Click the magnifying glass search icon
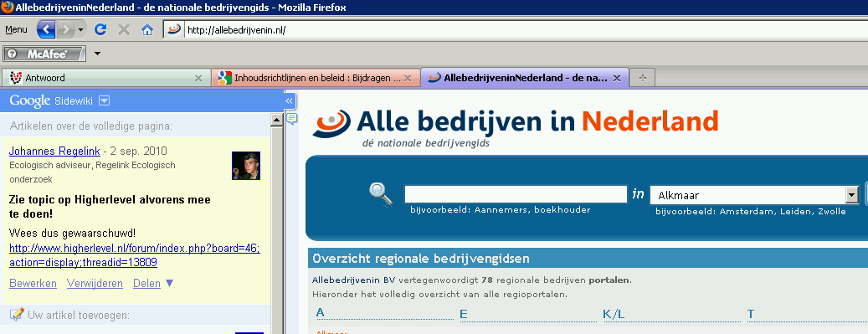Viewport: 868px width, 334px height. (381, 194)
